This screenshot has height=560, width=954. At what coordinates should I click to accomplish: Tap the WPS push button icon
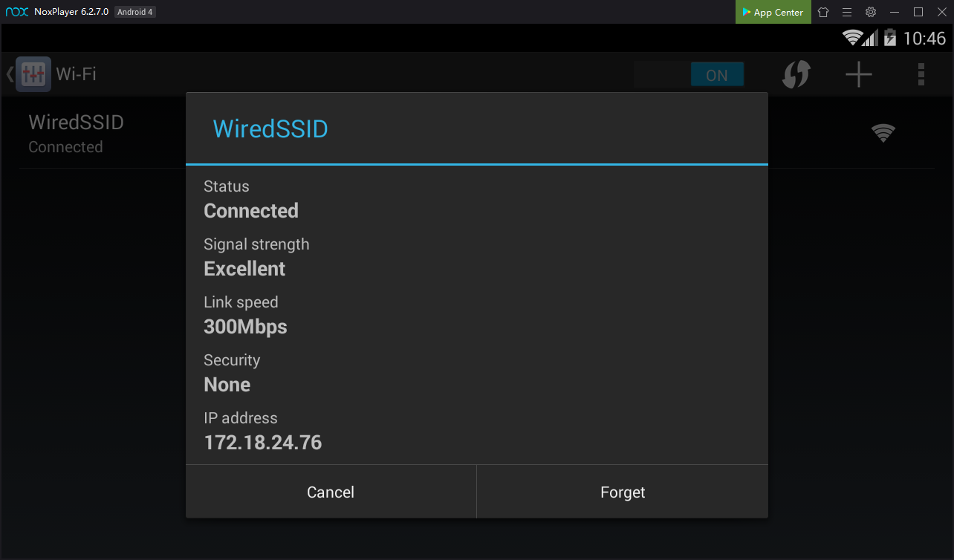tap(796, 74)
